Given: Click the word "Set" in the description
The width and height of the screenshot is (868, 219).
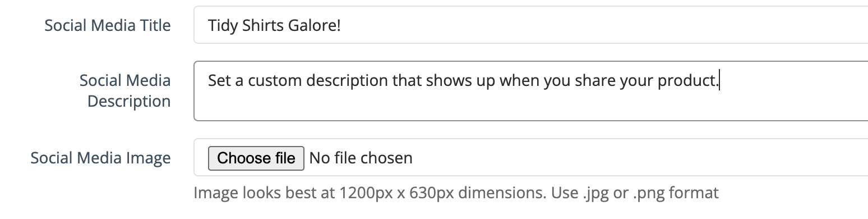Looking at the screenshot, I should click(219, 81).
